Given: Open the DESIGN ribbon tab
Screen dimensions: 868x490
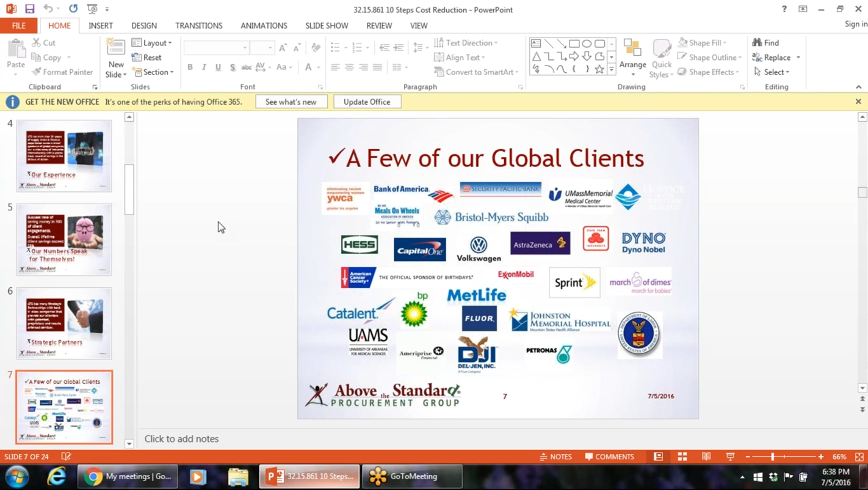Looking at the screenshot, I should [x=144, y=26].
